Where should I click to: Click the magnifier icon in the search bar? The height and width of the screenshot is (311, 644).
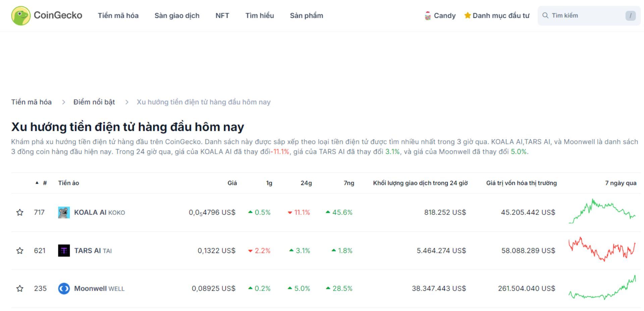545,15
